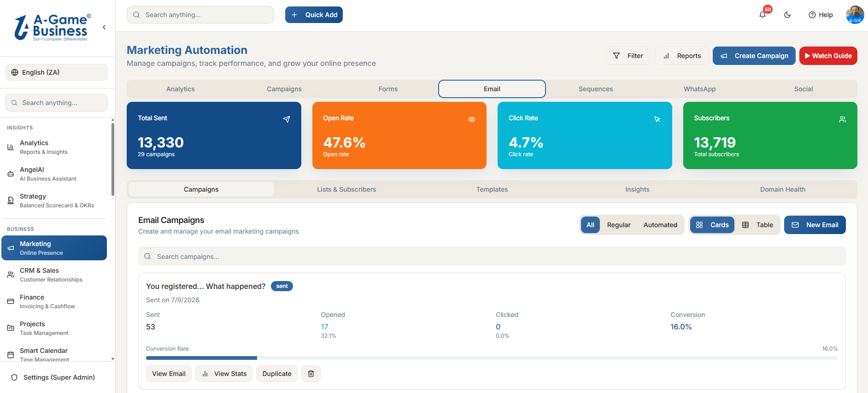Click the A-Game Business logo
The image size is (868, 393).
point(52,28)
